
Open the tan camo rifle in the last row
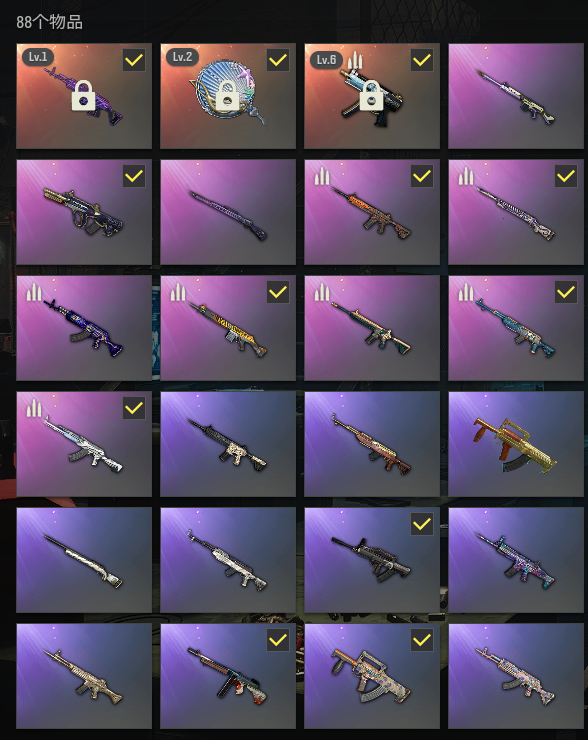coord(84,676)
